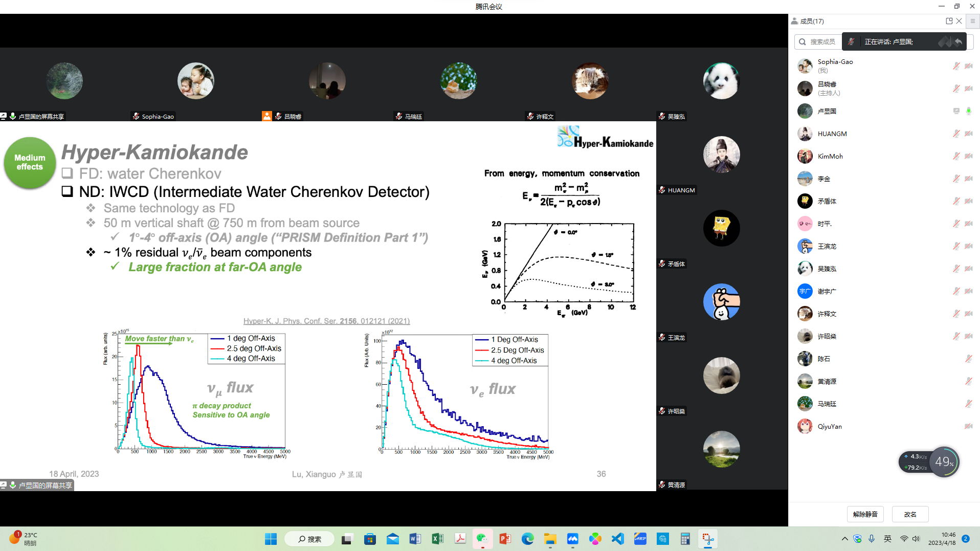Viewport: 980px width, 551px height.
Task: Click the panda avatar video thumbnail
Action: click(x=721, y=81)
